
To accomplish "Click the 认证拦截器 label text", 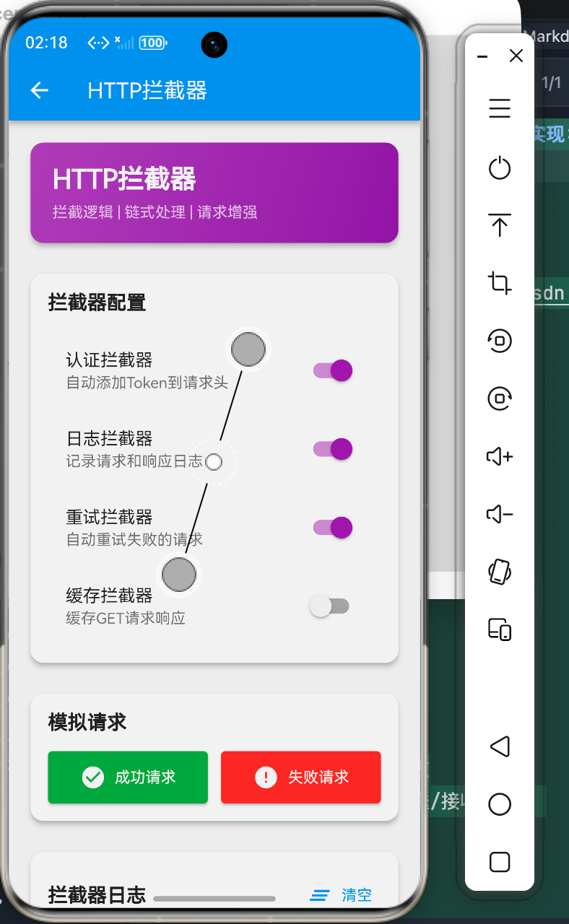I will 109,360.
